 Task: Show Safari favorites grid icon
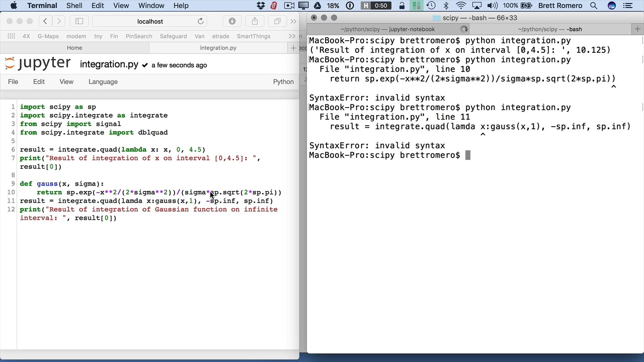pyautogui.click(x=11, y=36)
